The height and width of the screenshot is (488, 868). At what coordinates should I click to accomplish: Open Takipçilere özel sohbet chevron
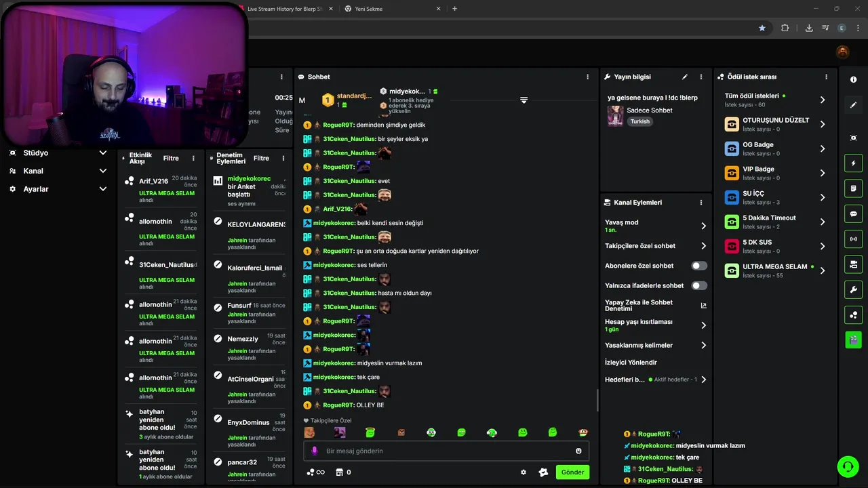(703, 246)
